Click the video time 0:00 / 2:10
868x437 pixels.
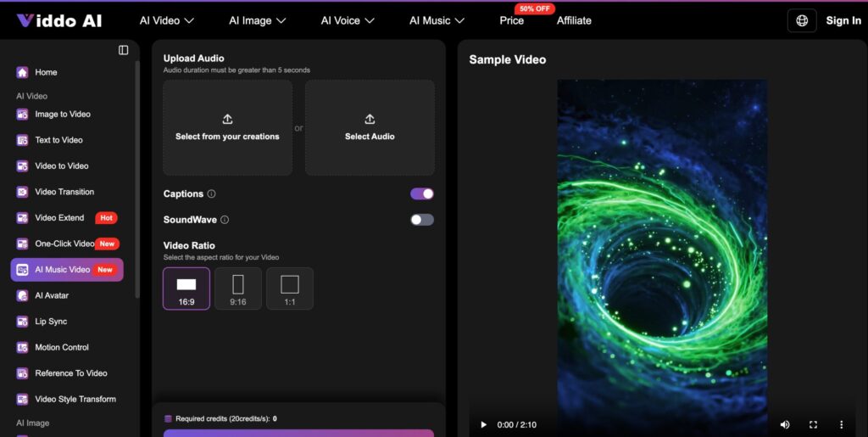(518, 425)
